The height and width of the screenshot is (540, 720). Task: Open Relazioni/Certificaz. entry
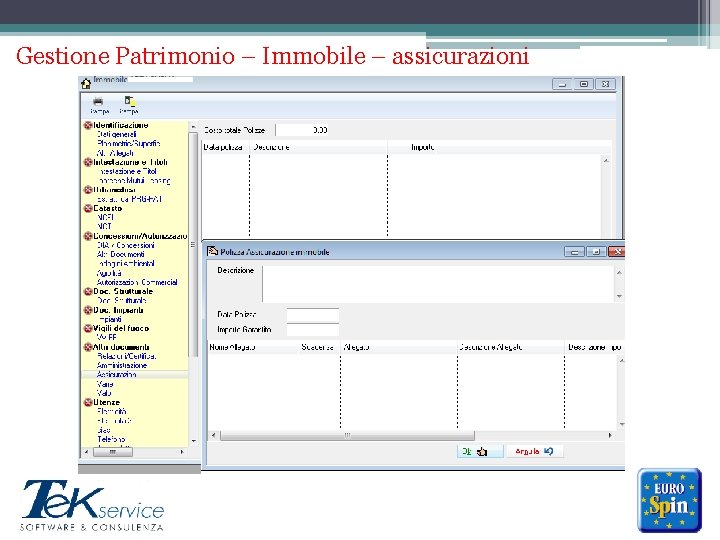[x=127, y=356]
